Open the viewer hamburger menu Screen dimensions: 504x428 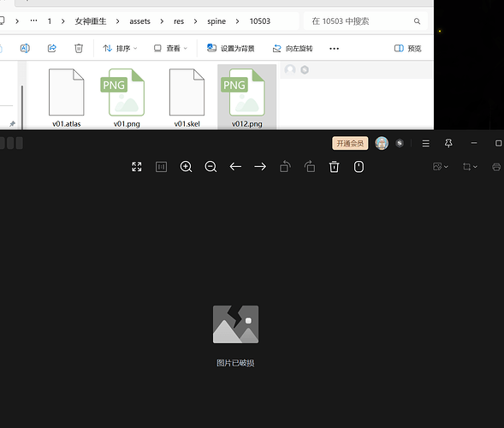click(x=425, y=144)
